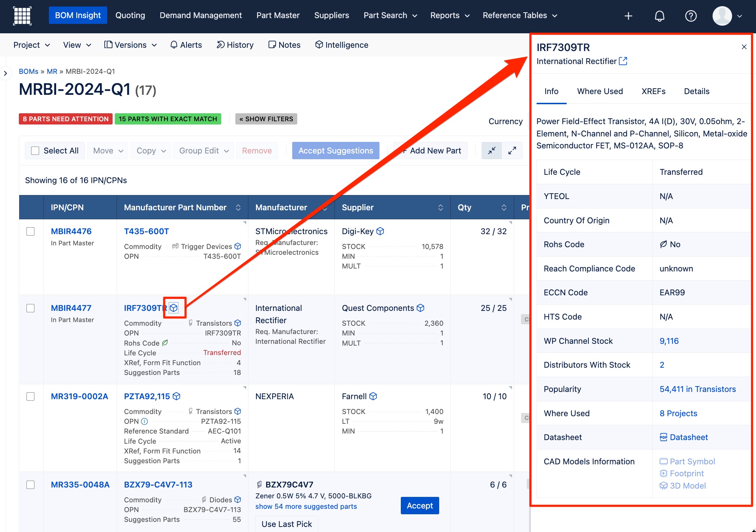756x532 pixels.
Task: Check the MR335-0048A row checkbox
Action: coord(30,485)
